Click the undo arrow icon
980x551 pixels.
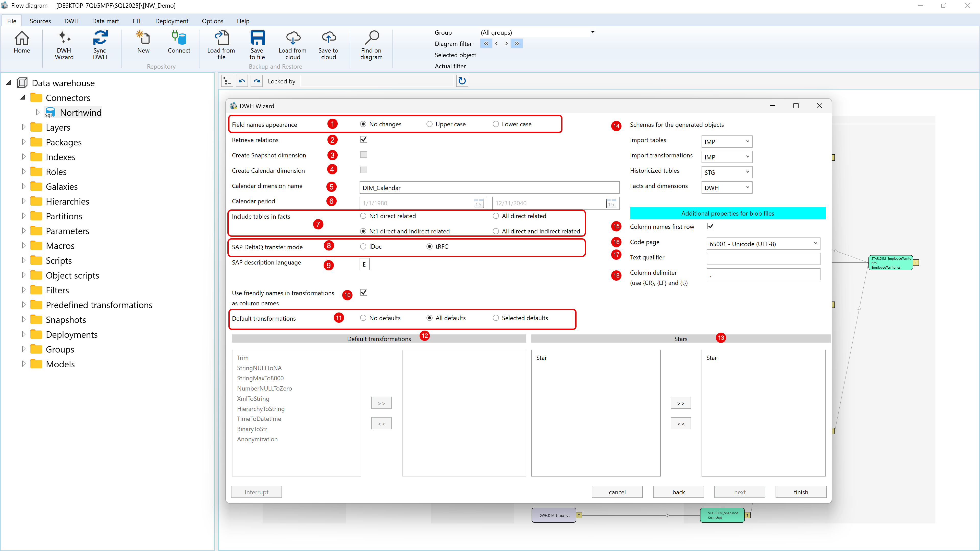(x=242, y=81)
